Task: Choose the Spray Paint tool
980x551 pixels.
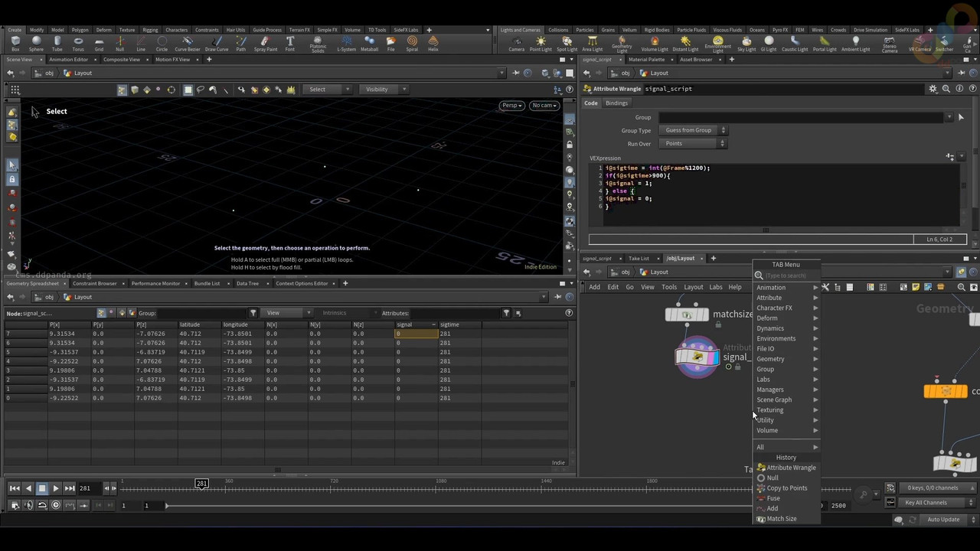Action: pyautogui.click(x=266, y=44)
